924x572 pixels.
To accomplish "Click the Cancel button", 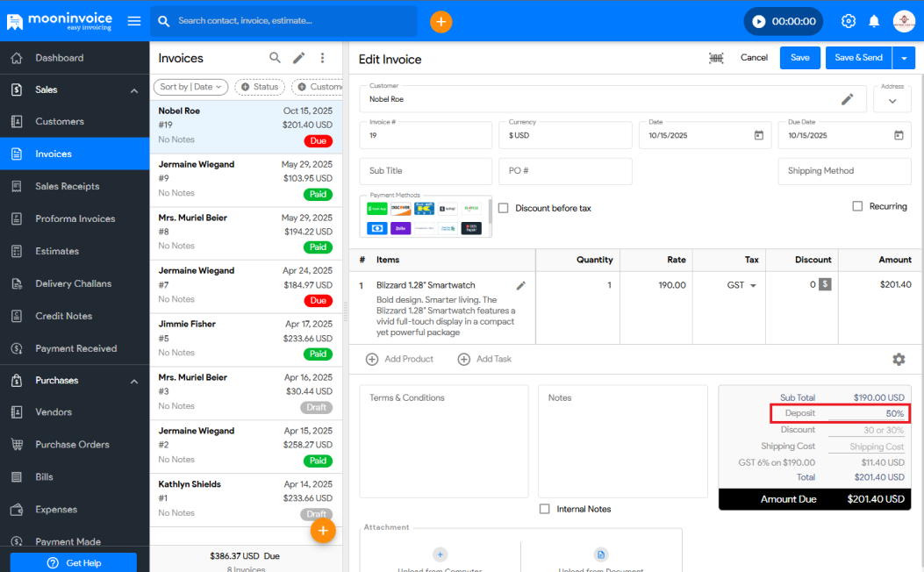I will coord(754,58).
